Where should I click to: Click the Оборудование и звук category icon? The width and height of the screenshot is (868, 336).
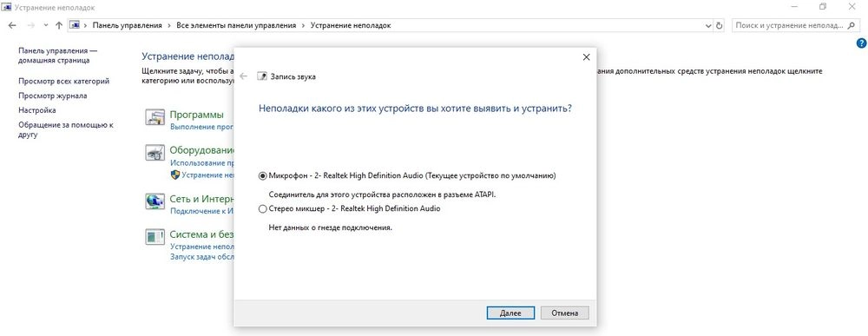tap(155, 152)
